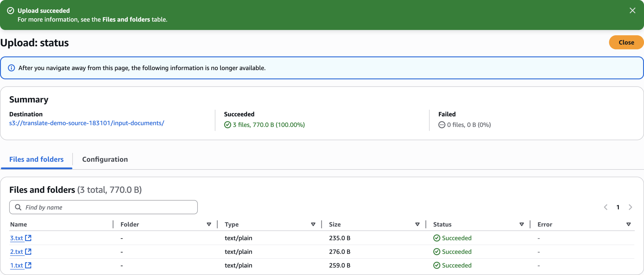The width and height of the screenshot is (644, 275).
Task: Open the 3.txt file link
Action: (16, 238)
